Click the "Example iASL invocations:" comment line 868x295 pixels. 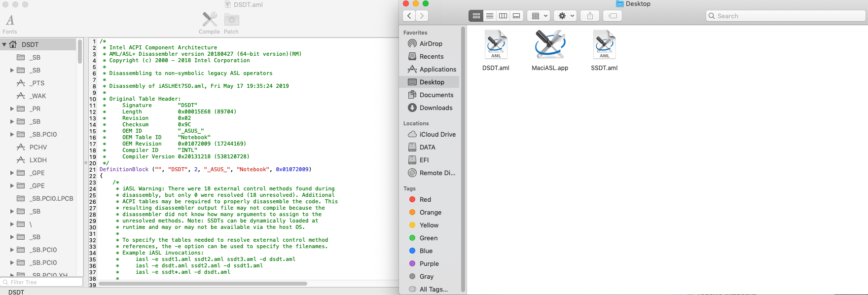tap(163, 253)
